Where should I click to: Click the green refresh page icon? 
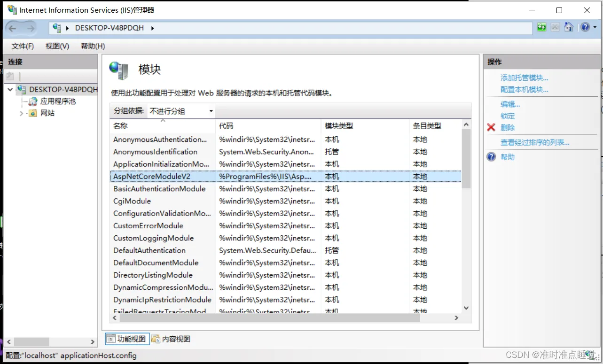point(542,27)
